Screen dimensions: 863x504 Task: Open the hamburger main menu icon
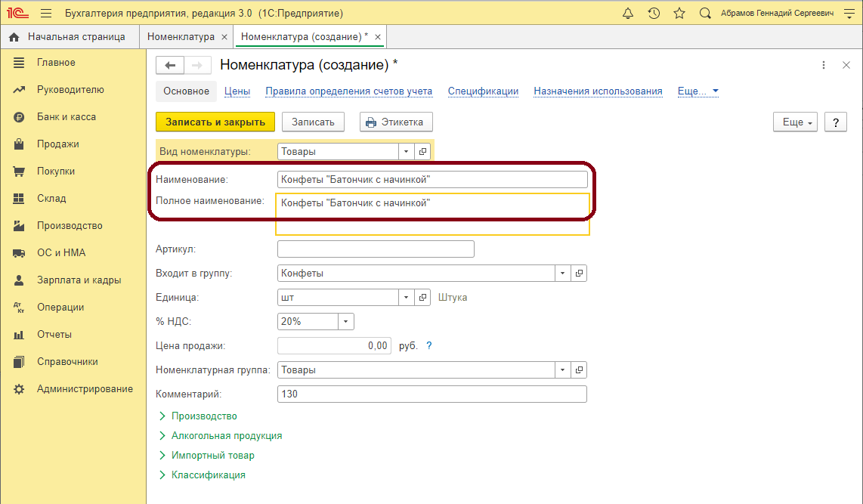tap(46, 14)
